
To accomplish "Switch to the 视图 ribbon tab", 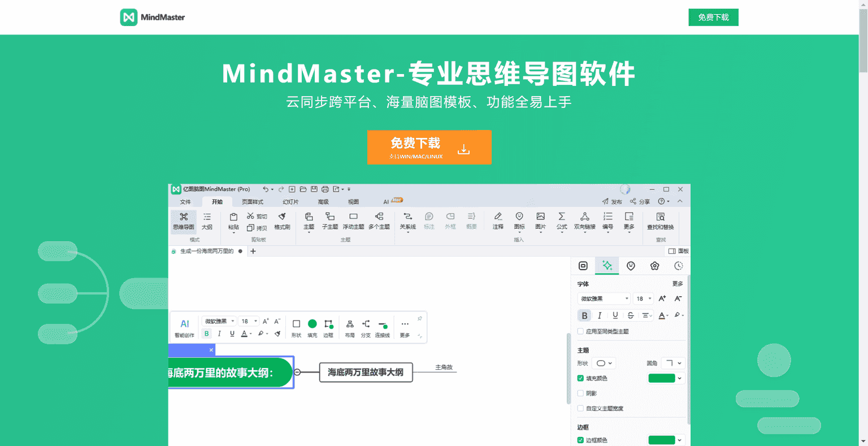I will pos(353,202).
